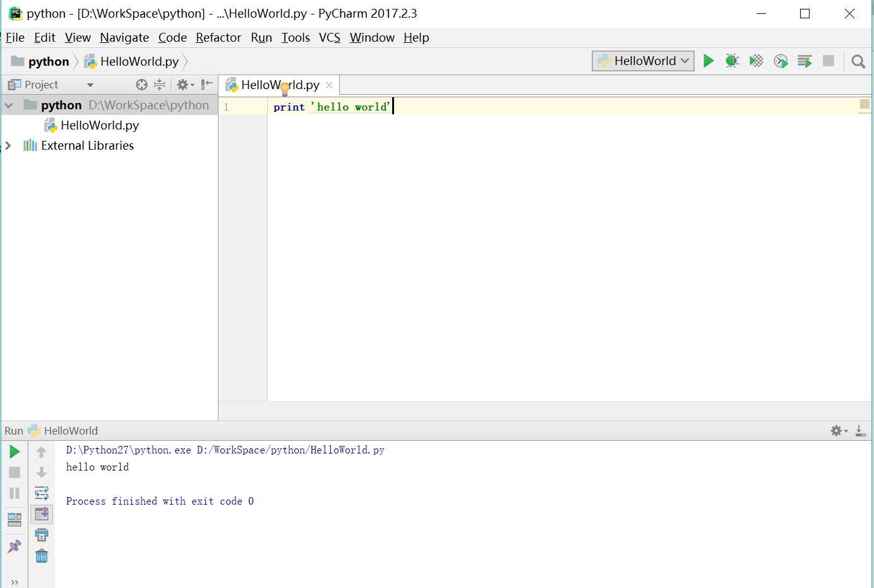Screen dimensions: 874x588
Task: Start debugging with the bug icon
Action: [732, 61]
